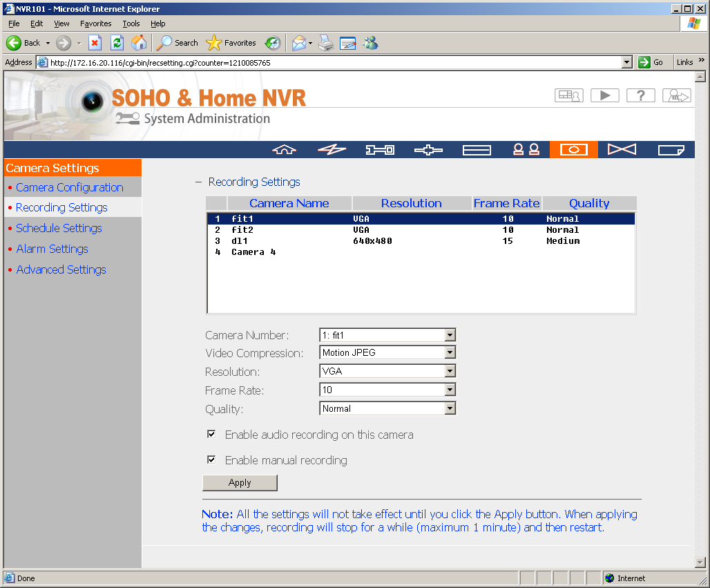The height and width of the screenshot is (588, 710).
Task: Open the History icon in toolbar
Action: click(x=273, y=43)
